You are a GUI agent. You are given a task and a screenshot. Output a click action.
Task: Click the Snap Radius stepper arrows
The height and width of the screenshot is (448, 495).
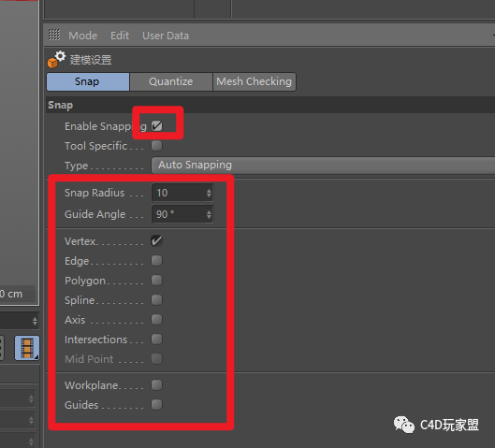(209, 193)
